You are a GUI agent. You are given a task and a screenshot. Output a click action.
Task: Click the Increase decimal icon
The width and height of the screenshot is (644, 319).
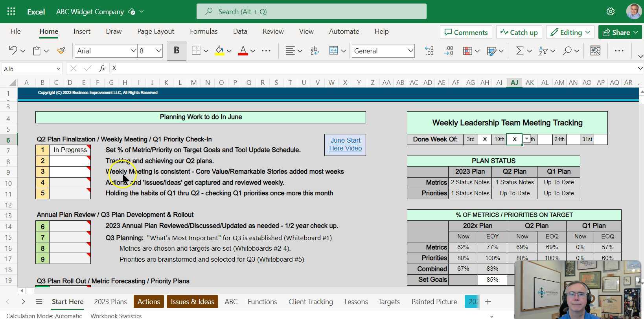429,51
